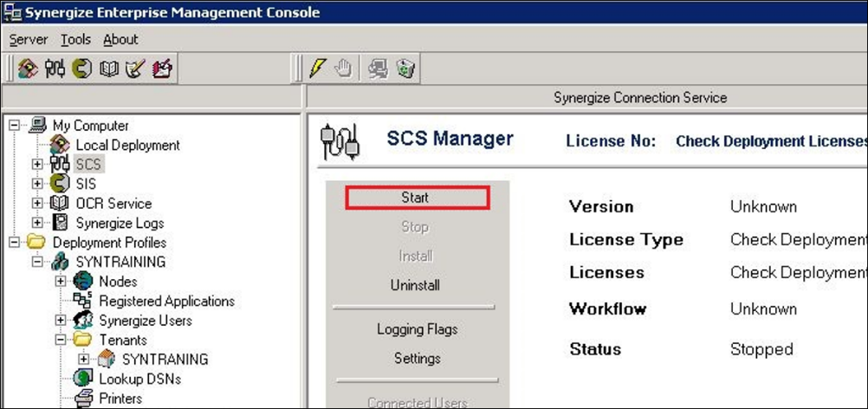This screenshot has width=868, height=409.
Task: Select the SIS tree item
Action: tap(86, 184)
